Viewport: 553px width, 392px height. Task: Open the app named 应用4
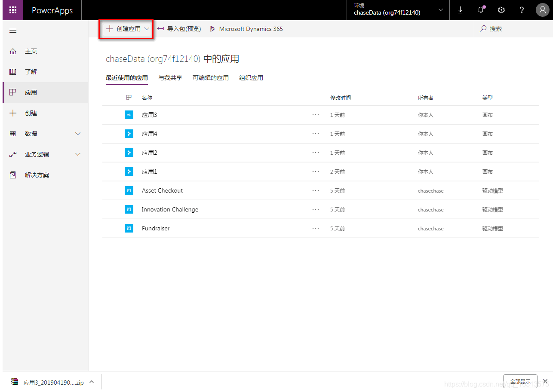(x=150, y=134)
